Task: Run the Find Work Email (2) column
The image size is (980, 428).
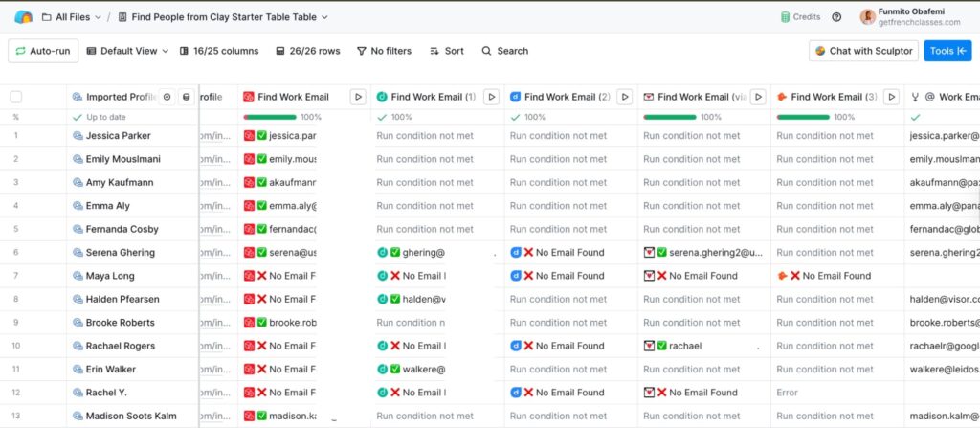Action: (625, 97)
